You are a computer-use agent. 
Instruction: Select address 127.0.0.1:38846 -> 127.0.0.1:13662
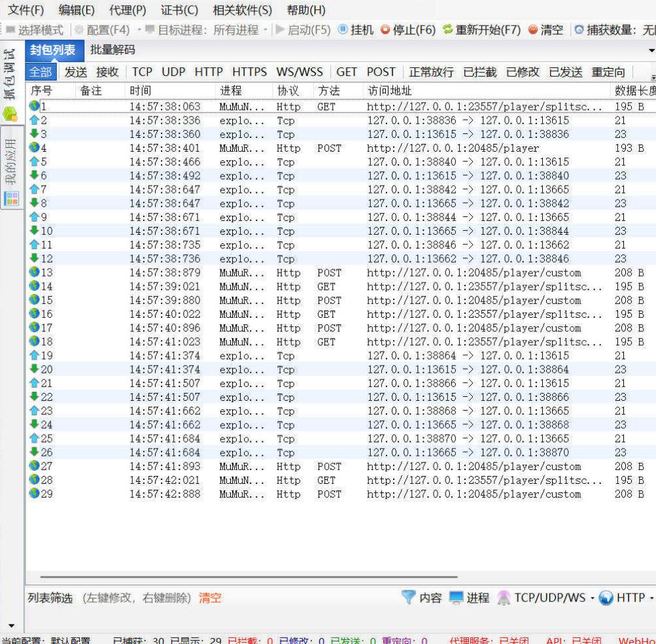coord(468,245)
